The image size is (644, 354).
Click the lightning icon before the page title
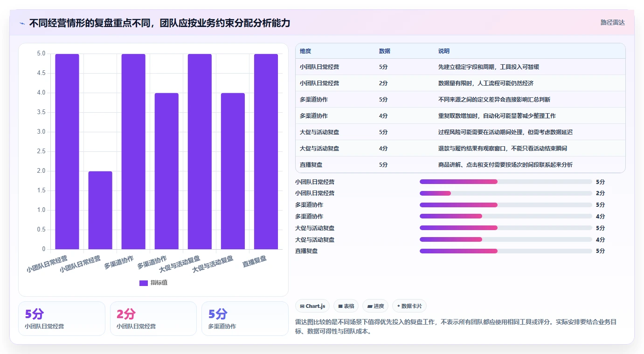[x=22, y=23]
